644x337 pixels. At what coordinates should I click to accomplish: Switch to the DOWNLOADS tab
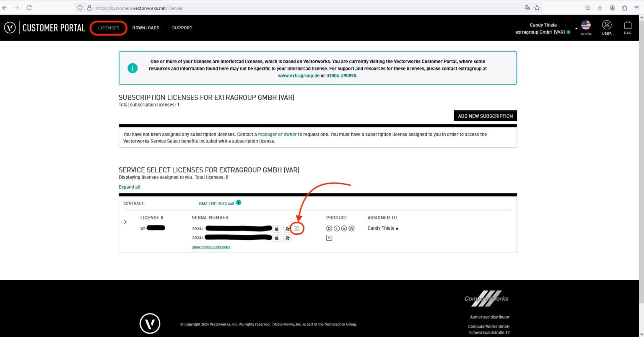(x=145, y=28)
